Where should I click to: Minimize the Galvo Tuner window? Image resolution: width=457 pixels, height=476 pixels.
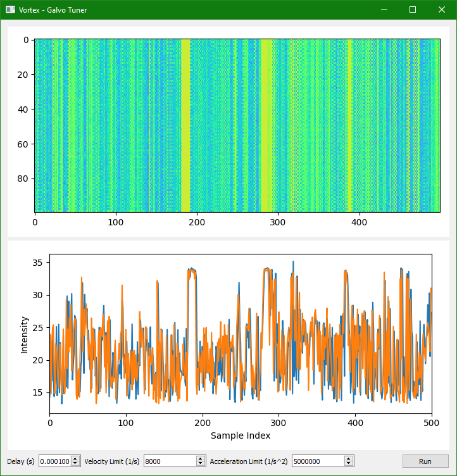point(384,9)
